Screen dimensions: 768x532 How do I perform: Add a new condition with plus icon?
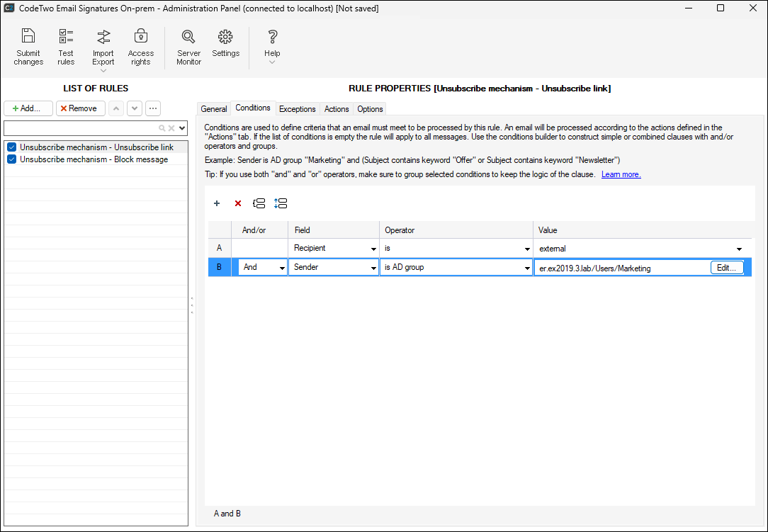217,203
